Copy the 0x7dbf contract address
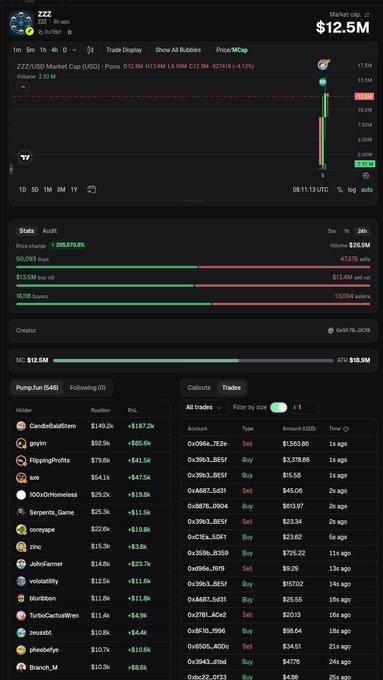The height and width of the screenshot is (680, 383). [x=41, y=32]
